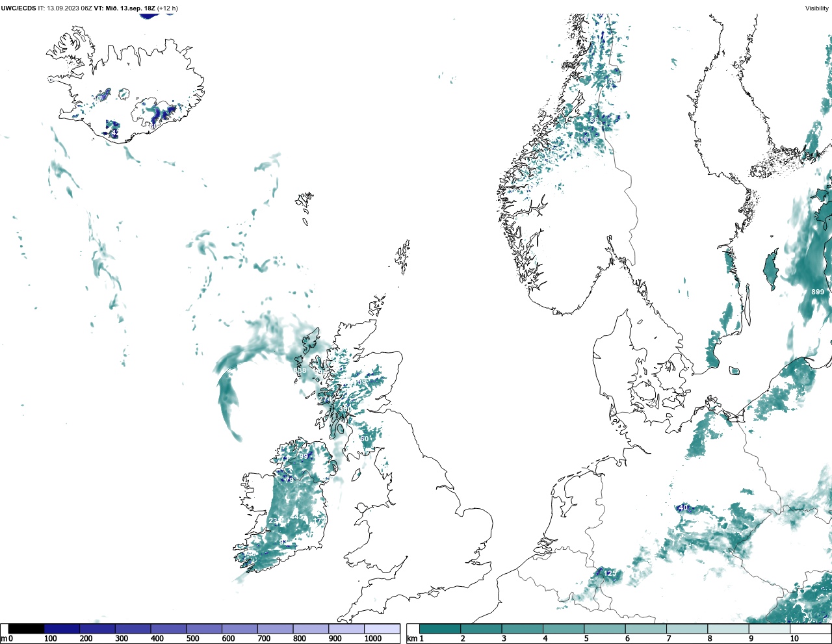Viewport: 832px width, 644px height.
Task: Select the 500–600 m legend swatch
Action: click(x=204, y=628)
